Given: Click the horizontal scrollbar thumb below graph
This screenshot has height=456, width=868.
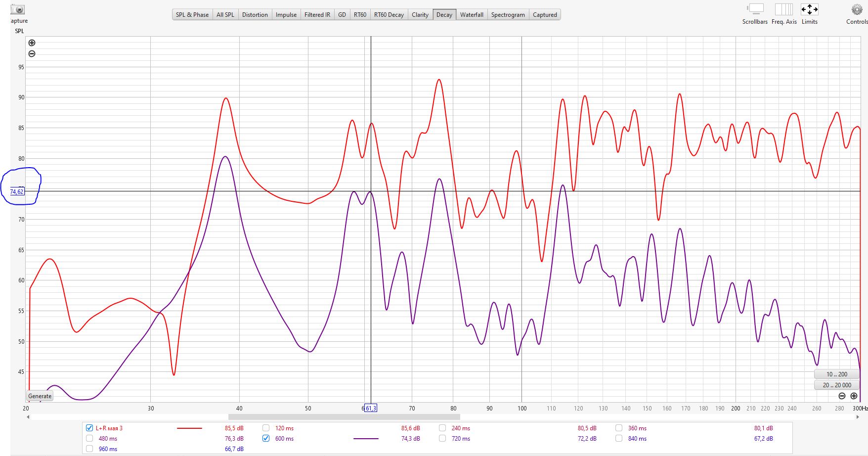Looking at the screenshot, I should click(344, 417).
